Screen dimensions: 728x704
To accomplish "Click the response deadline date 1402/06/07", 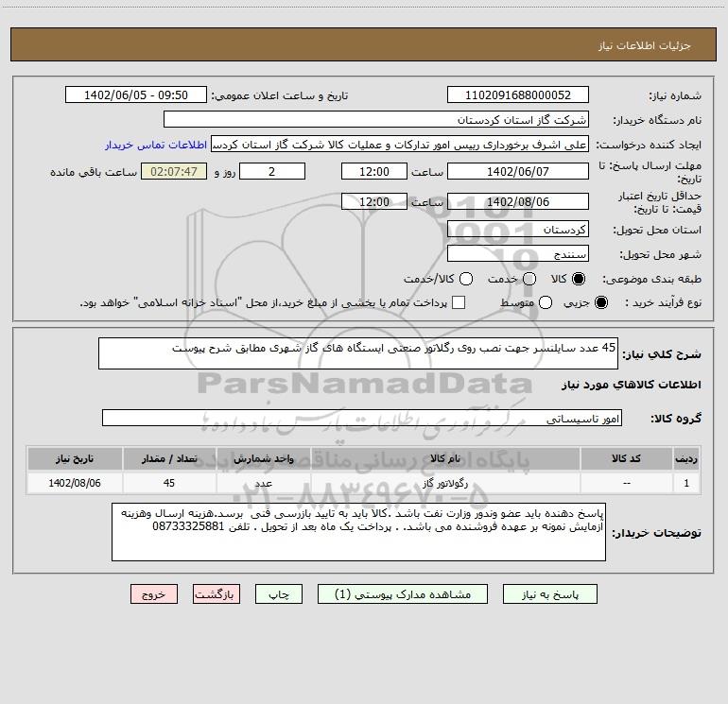I will point(518,171).
